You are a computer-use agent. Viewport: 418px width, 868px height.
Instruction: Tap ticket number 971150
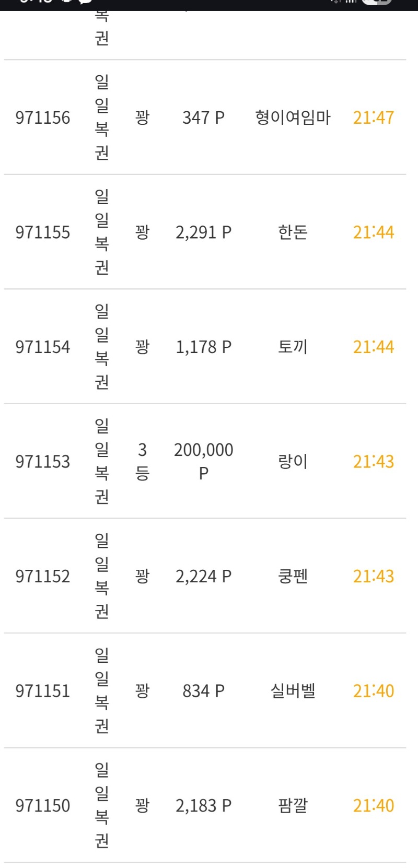coord(42,805)
